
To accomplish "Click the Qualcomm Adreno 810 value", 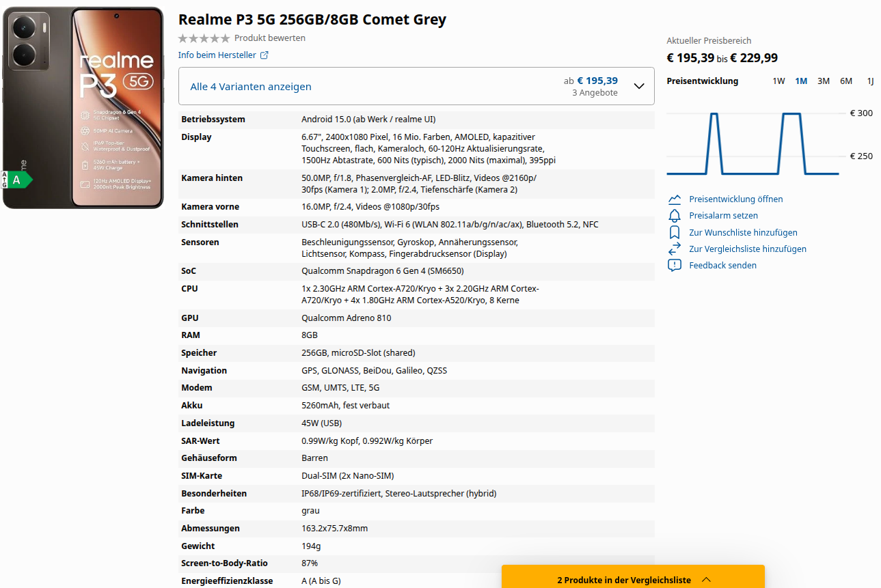I will (346, 318).
